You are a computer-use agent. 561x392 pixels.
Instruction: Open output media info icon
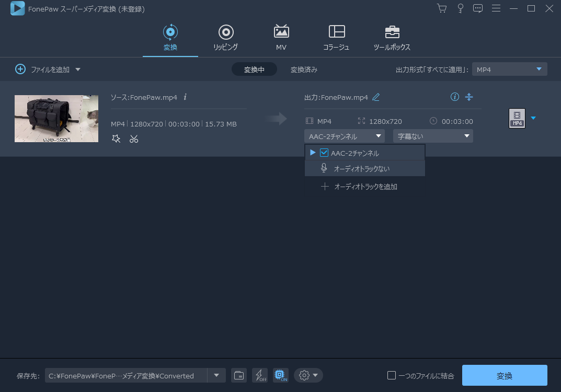click(455, 97)
